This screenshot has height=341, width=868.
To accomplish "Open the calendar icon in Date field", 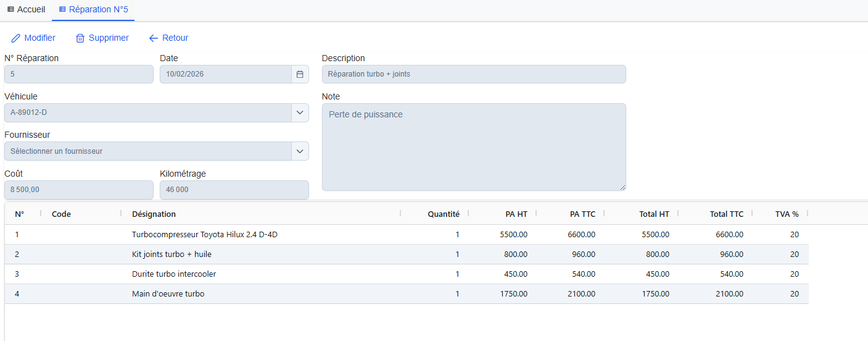I will 300,74.
